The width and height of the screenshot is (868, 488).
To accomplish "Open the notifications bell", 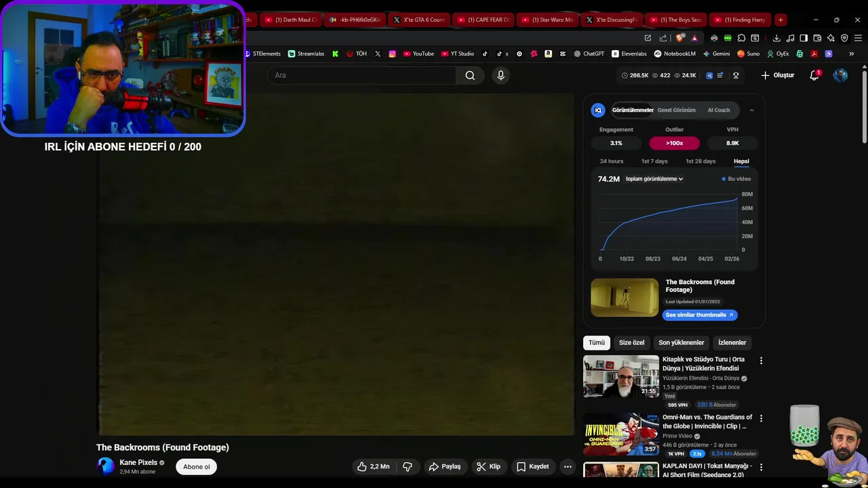I will 814,75.
